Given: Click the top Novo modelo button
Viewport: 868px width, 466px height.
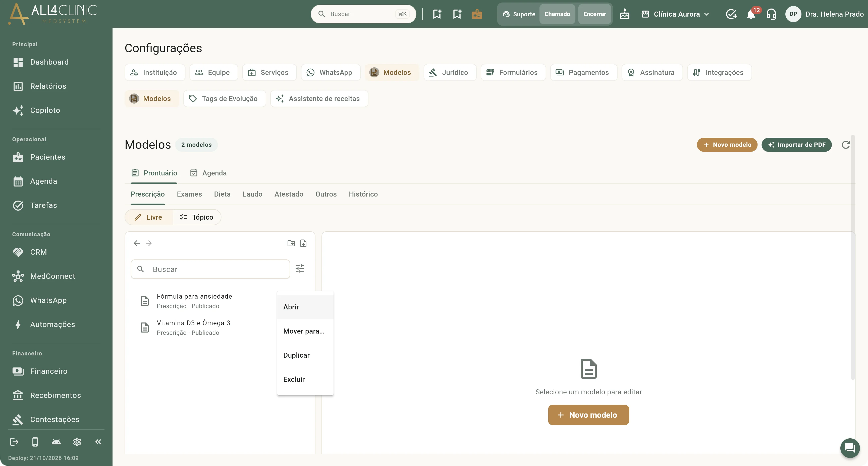Looking at the screenshot, I should point(727,145).
